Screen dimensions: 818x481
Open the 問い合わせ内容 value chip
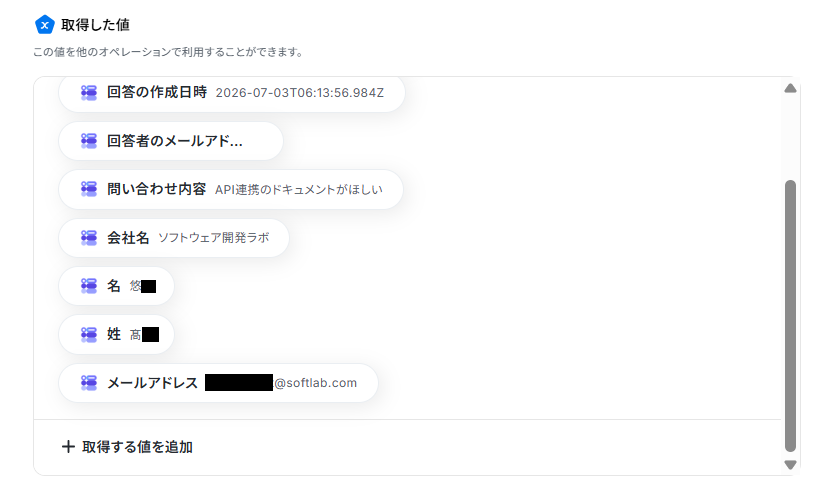tap(231, 189)
